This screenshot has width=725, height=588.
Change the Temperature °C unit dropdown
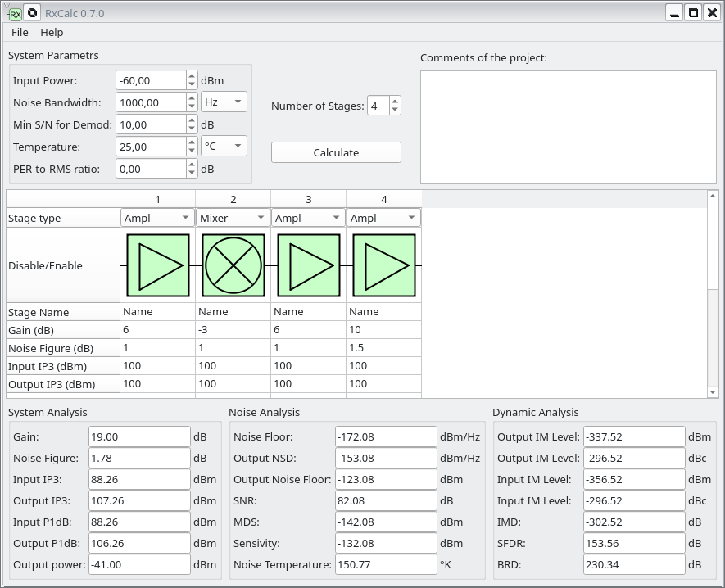[x=224, y=147]
